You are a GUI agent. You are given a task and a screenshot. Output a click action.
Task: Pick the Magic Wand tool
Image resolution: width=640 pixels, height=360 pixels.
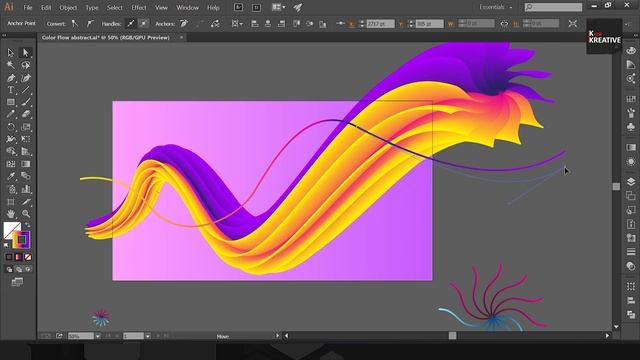pyautogui.click(x=11, y=65)
